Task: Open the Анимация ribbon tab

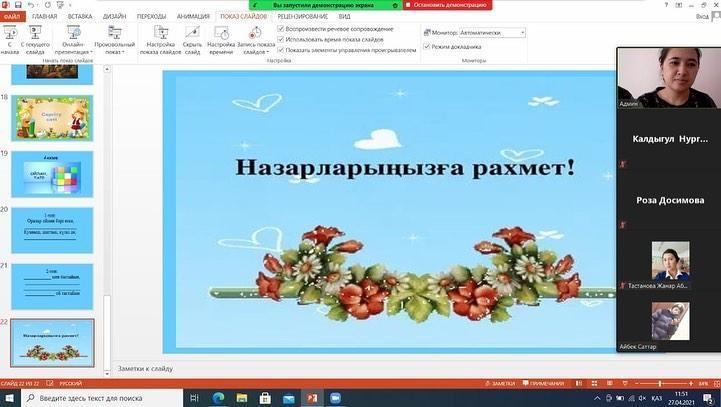Action: [193, 17]
